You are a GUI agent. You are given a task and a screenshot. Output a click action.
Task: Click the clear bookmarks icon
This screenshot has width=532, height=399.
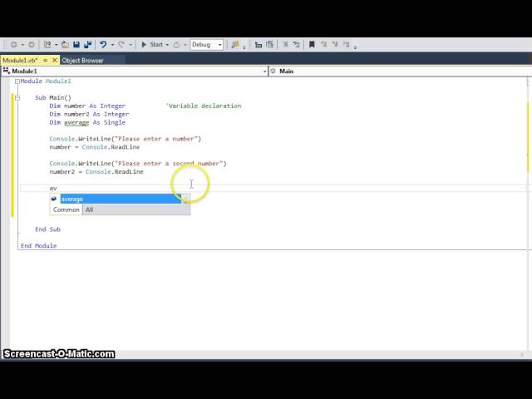coord(346,44)
